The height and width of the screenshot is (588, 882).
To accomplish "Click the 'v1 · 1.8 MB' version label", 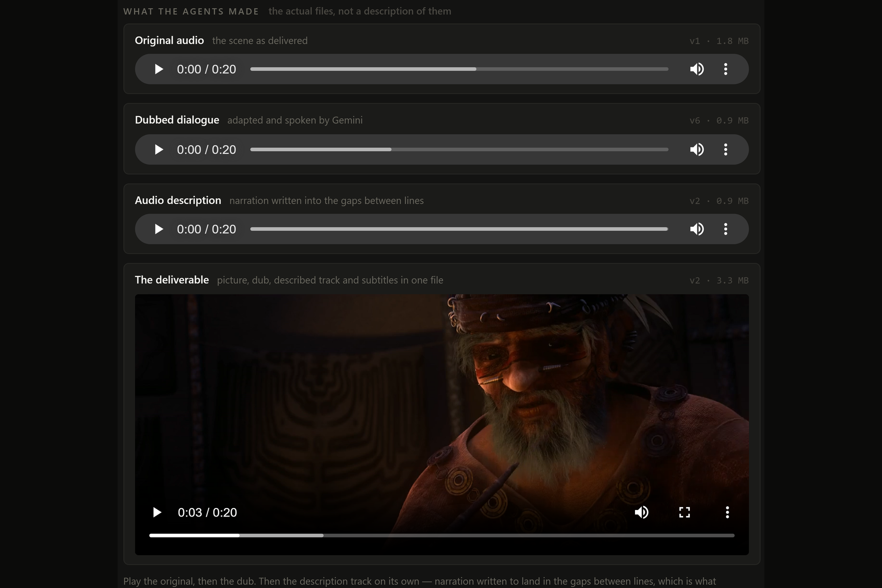I will [x=719, y=41].
